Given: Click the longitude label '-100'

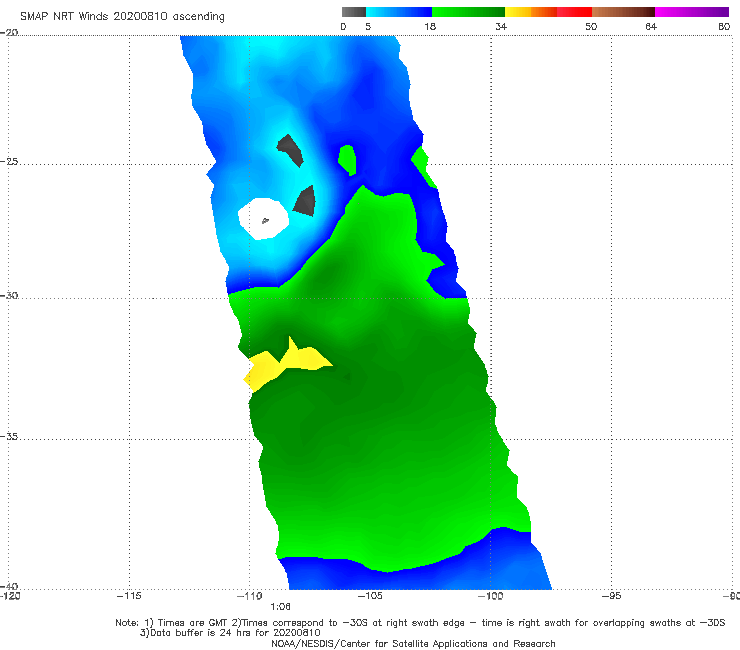Looking at the screenshot, I should click(490, 596).
